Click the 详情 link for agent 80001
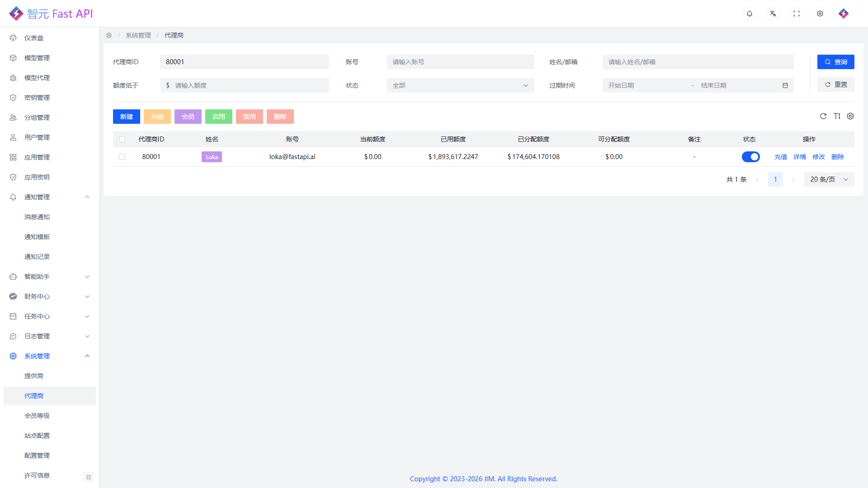 [x=799, y=157]
